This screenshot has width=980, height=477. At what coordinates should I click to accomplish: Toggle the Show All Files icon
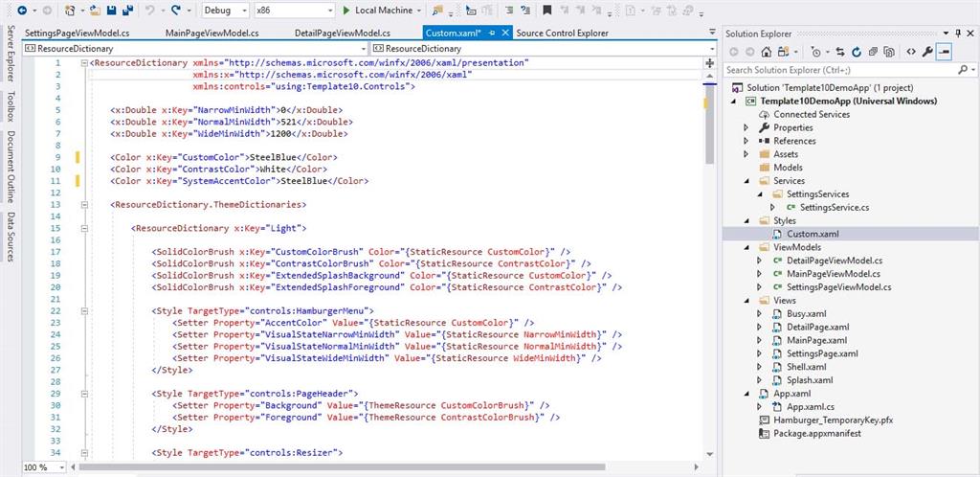pos(889,52)
